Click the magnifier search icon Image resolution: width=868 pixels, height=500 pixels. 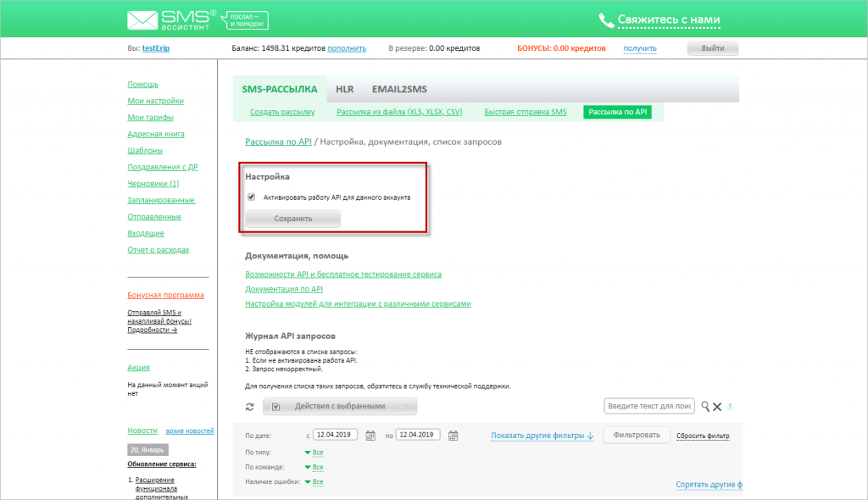(705, 407)
